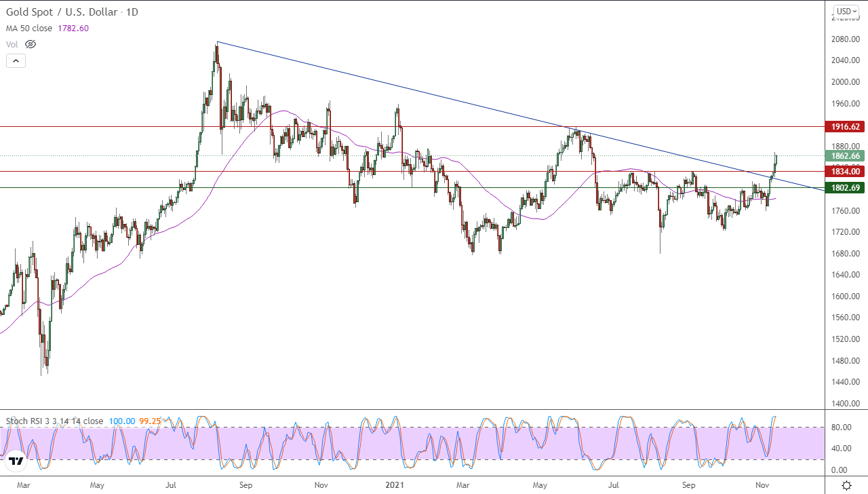Screen dimensions: 868x494
Task: Click the TradingView logo icon
Action: click(17, 462)
